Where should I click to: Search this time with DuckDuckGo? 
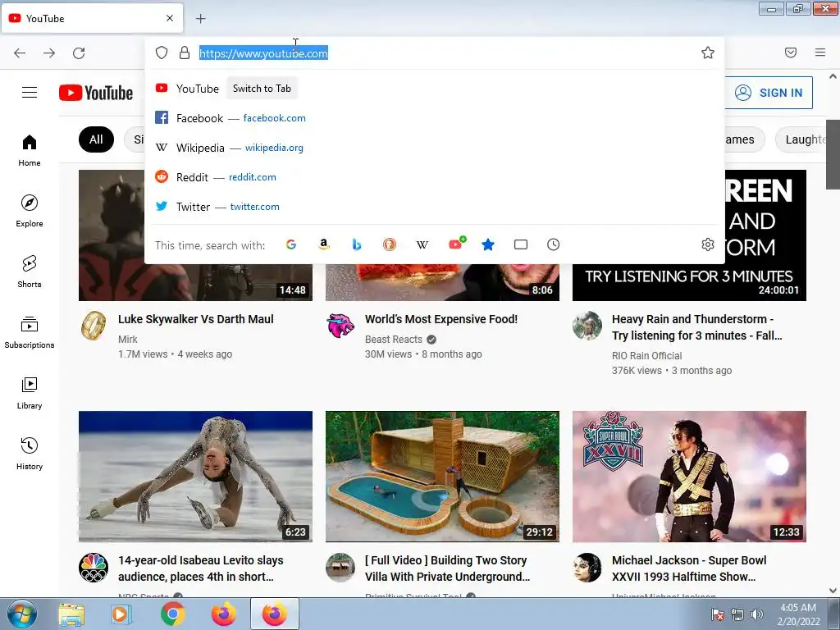click(390, 244)
